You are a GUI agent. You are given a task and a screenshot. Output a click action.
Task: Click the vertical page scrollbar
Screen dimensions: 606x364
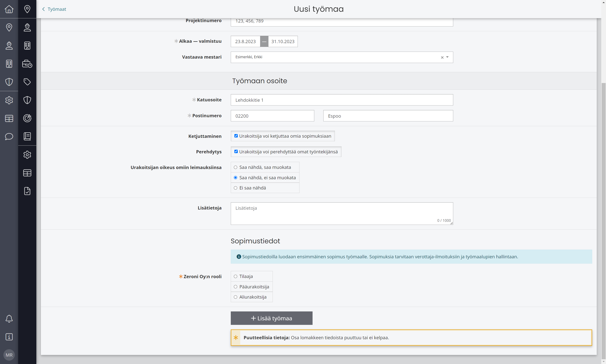coord(604,221)
